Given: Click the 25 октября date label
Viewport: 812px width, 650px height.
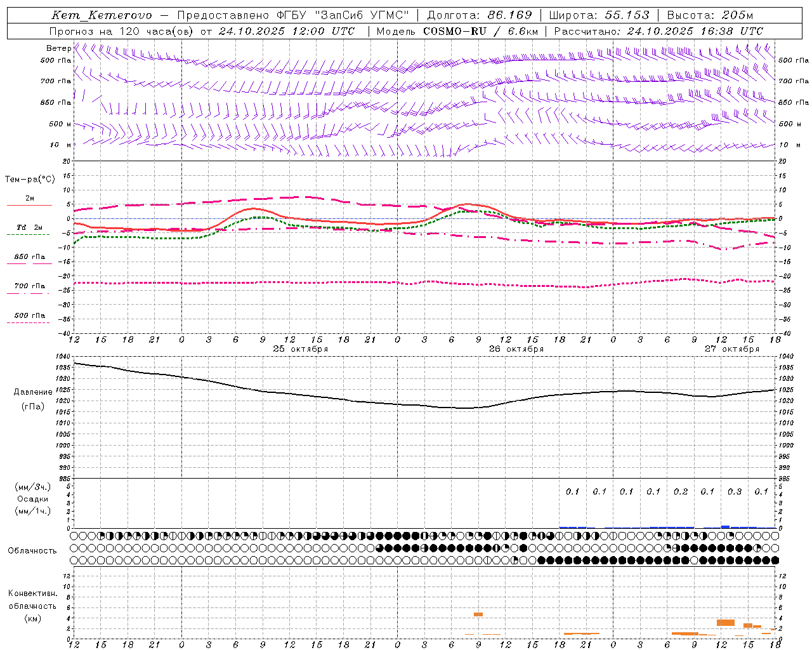Looking at the screenshot, I should [301, 348].
